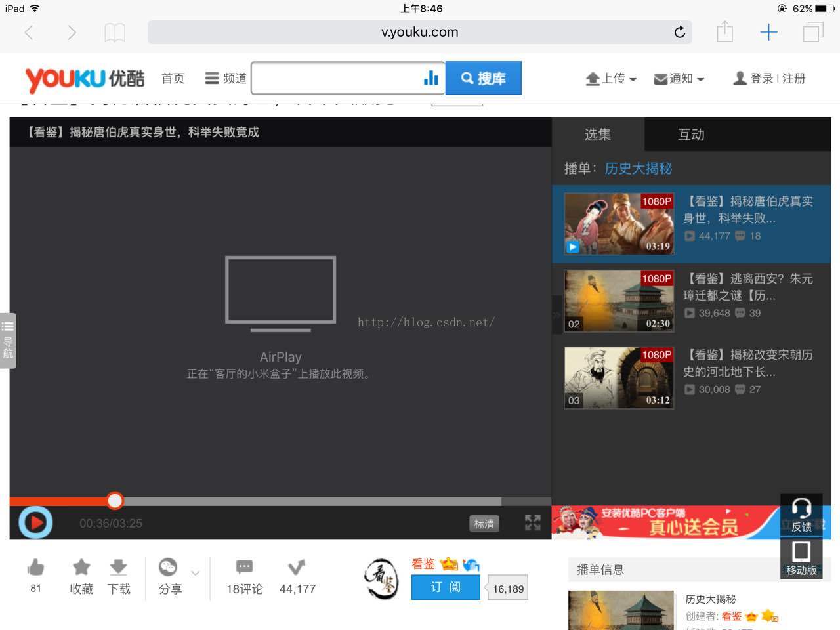The height and width of the screenshot is (630, 840).
Task: Open the Youku logo homepage
Action: pyautogui.click(x=85, y=79)
